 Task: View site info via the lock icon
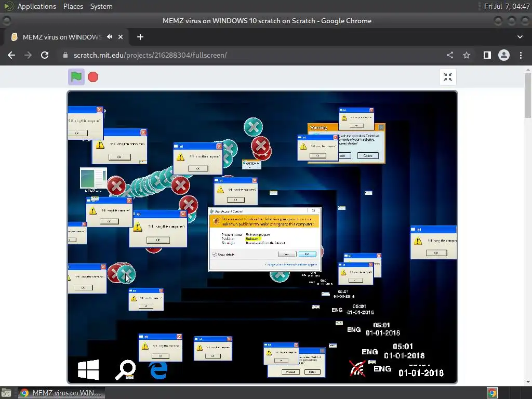tap(65, 55)
